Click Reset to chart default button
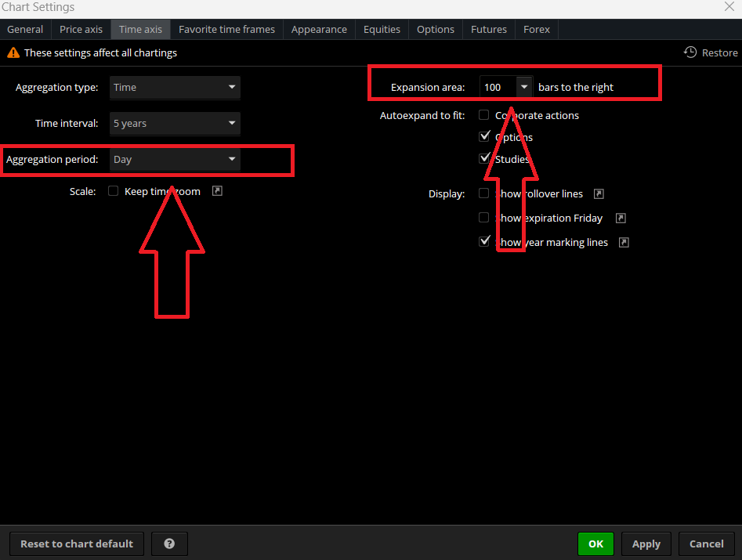 tap(77, 544)
